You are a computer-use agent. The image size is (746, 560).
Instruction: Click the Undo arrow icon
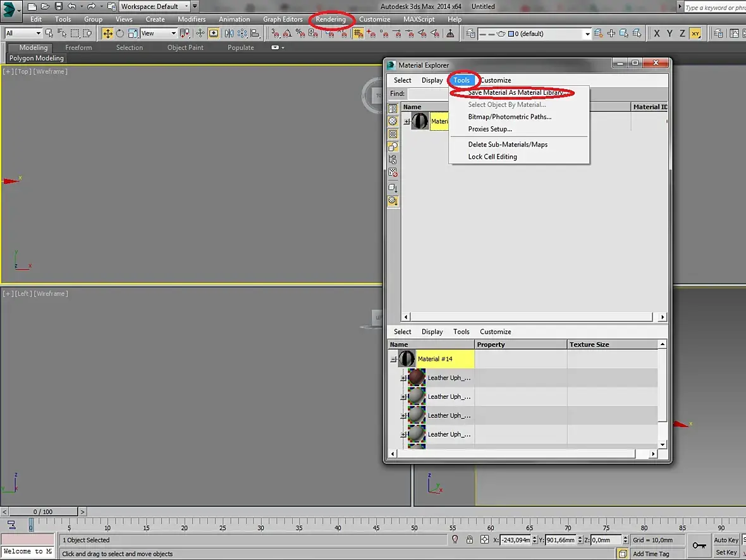pos(72,6)
